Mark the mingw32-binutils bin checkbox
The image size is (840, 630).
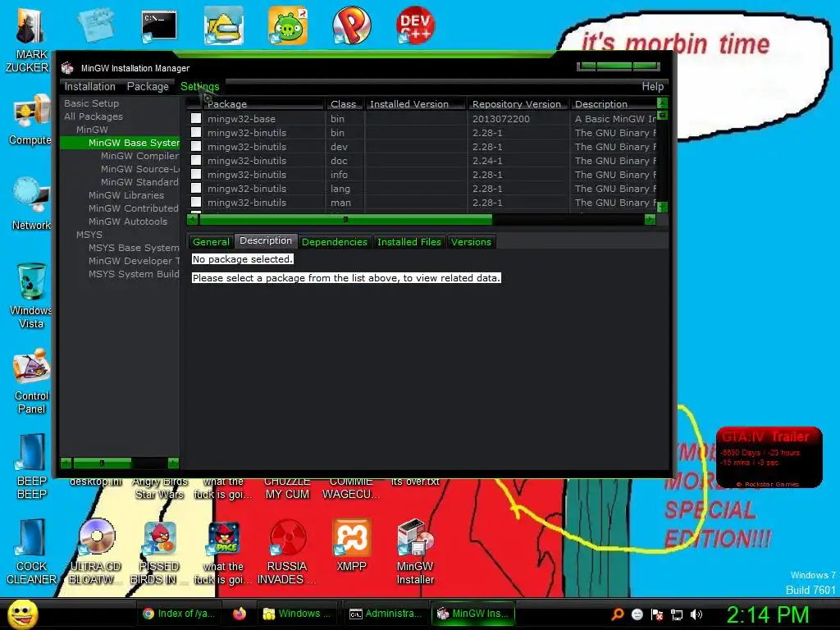[x=196, y=132]
